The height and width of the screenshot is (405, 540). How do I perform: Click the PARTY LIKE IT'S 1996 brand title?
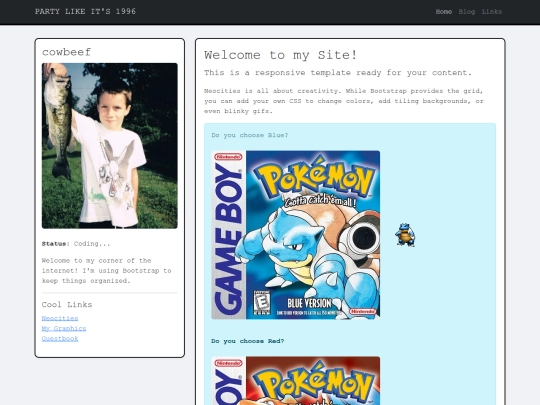(85, 11)
